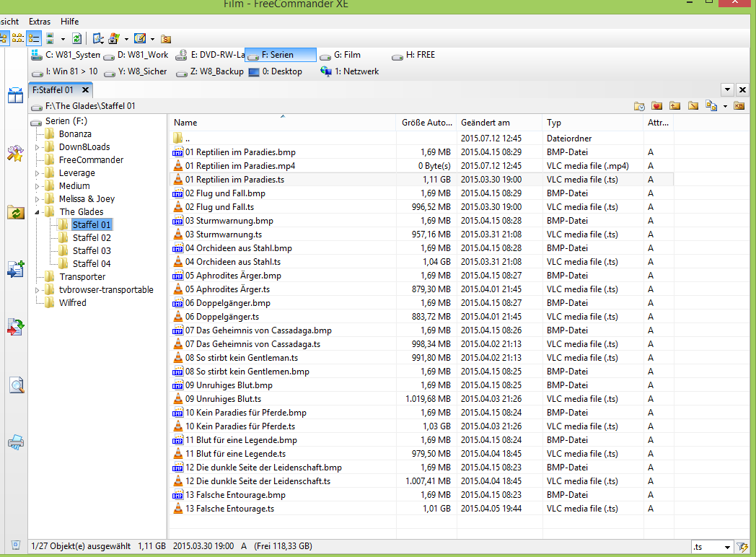756x557 pixels.
Task: Switch to thumbnails view
Action: (x=50, y=38)
